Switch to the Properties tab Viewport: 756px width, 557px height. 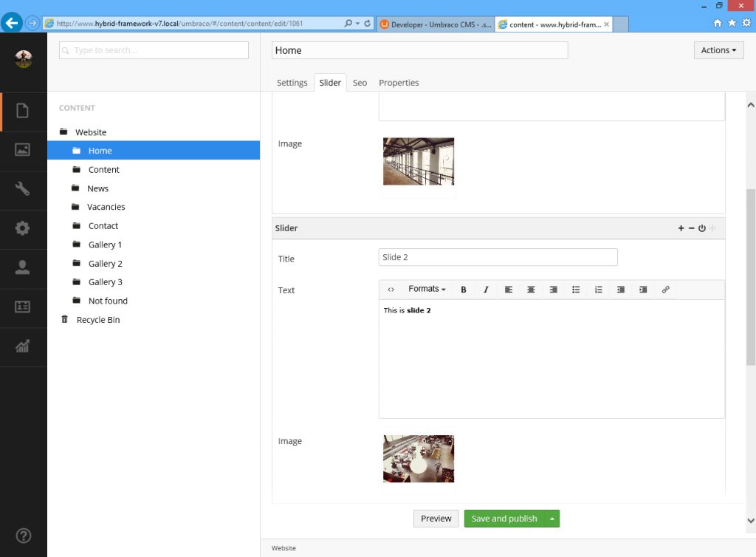399,83
